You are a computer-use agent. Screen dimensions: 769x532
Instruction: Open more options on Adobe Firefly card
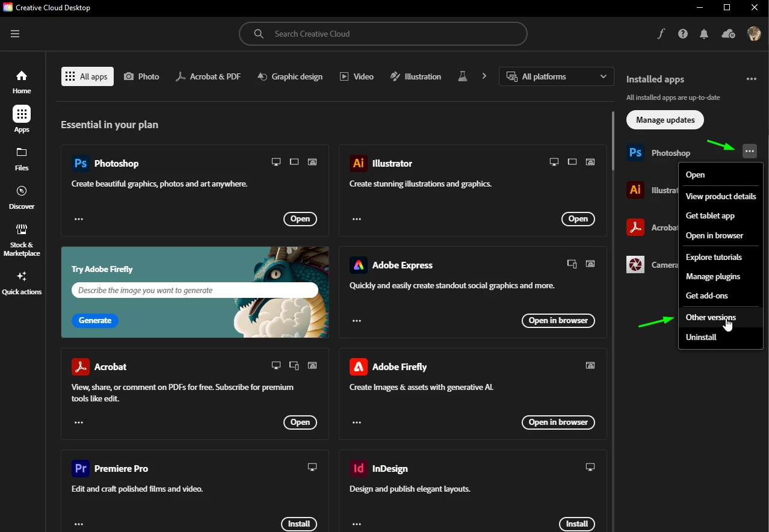tap(357, 422)
